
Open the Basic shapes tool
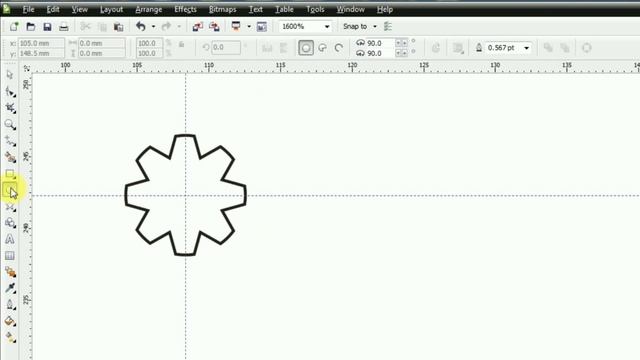pyautogui.click(x=10, y=223)
